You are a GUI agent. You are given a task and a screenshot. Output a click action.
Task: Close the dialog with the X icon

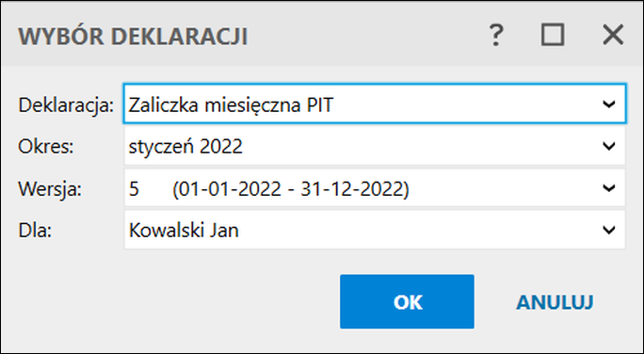click(x=613, y=35)
